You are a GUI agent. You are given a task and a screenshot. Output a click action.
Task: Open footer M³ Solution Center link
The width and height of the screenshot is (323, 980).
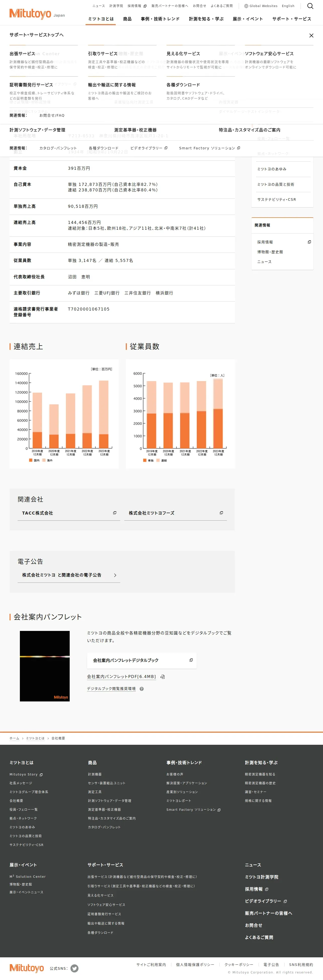pos(27,876)
